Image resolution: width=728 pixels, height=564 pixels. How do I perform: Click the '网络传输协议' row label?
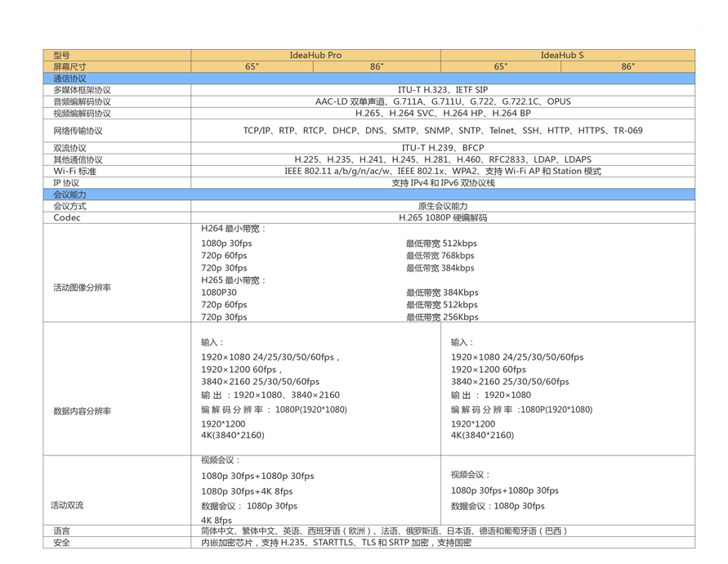click(78, 131)
